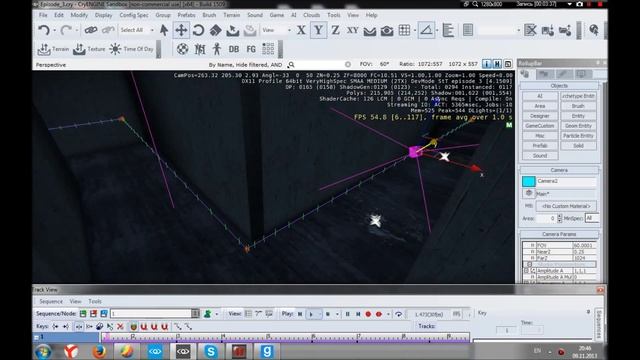Open the Texture editor tool
The image size is (640, 360).
click(89, 49)
